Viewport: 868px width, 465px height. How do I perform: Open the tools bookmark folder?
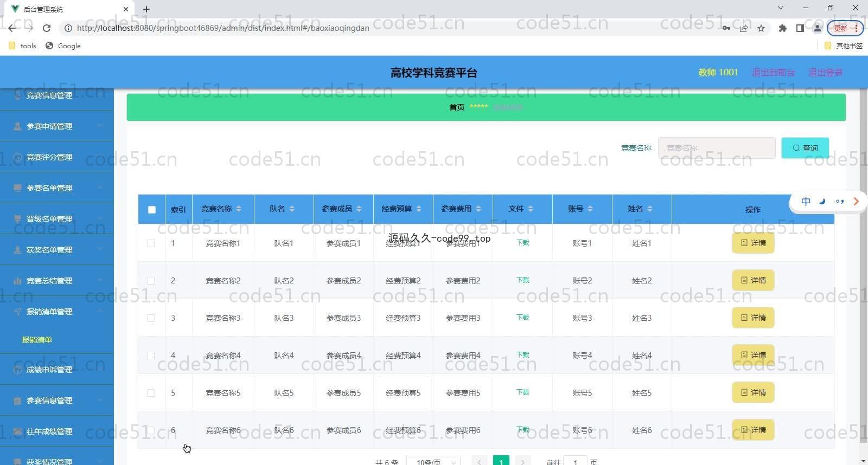point(23,46)
